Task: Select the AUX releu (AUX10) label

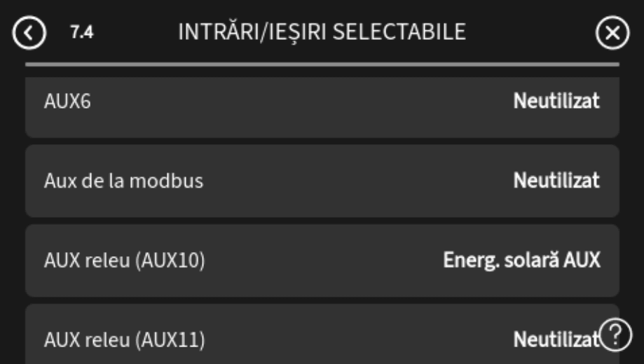Action: [123, 261]
